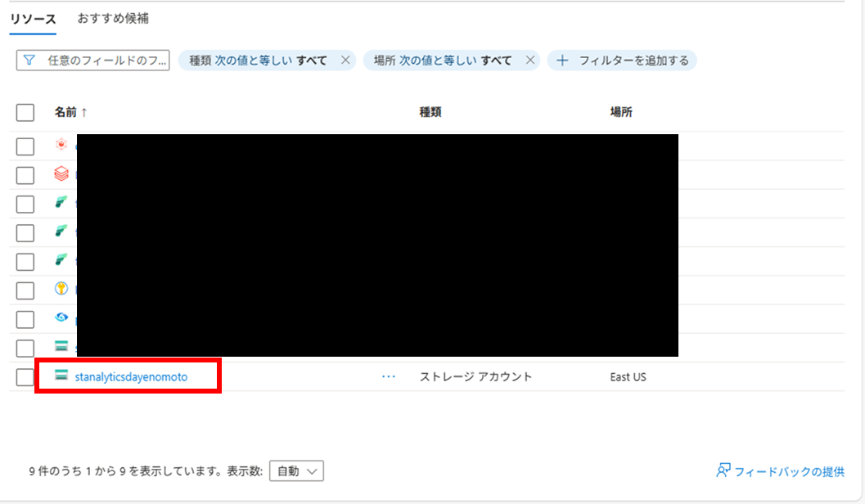
Task: Switch to the おすすめ候補 tab
Action: pyautogui.click(x=113, y=18)
